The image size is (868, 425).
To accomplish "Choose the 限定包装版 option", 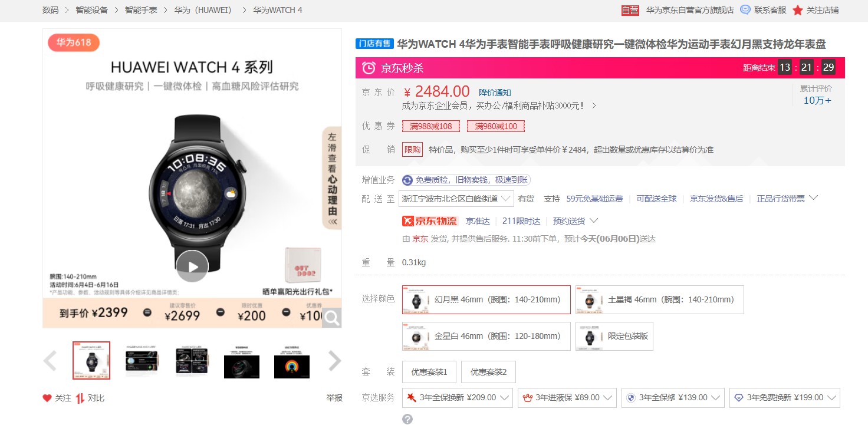I will click(614, 336).
